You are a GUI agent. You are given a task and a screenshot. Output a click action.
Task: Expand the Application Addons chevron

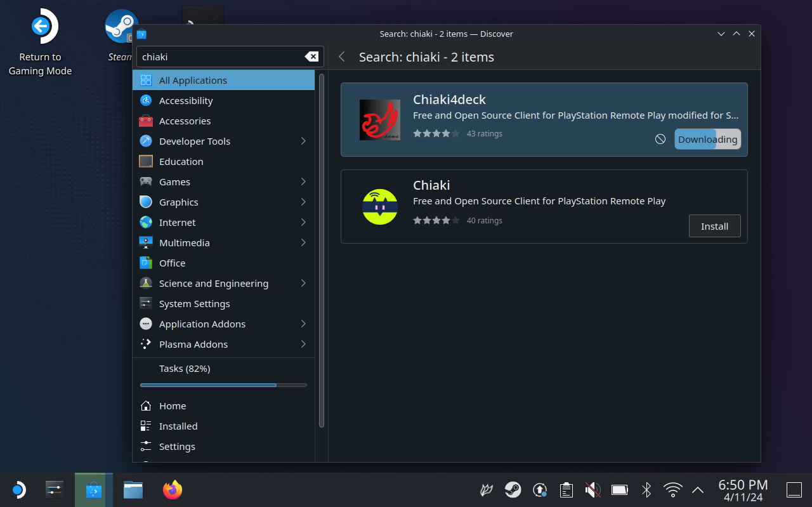(303, 324)
